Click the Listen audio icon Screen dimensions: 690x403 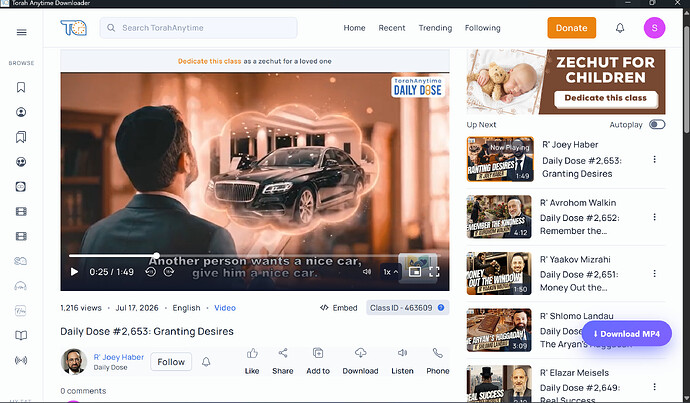point(402,353)
